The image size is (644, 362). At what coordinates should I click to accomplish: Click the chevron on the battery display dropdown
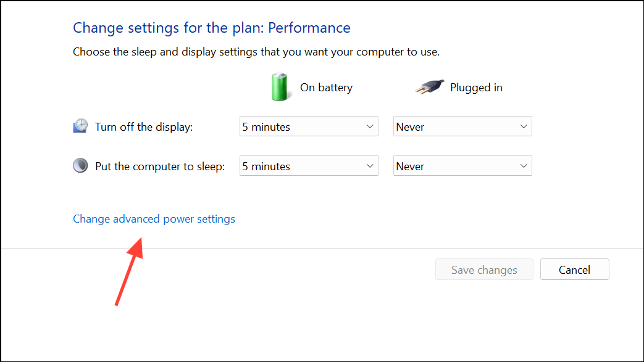(370, 126)
